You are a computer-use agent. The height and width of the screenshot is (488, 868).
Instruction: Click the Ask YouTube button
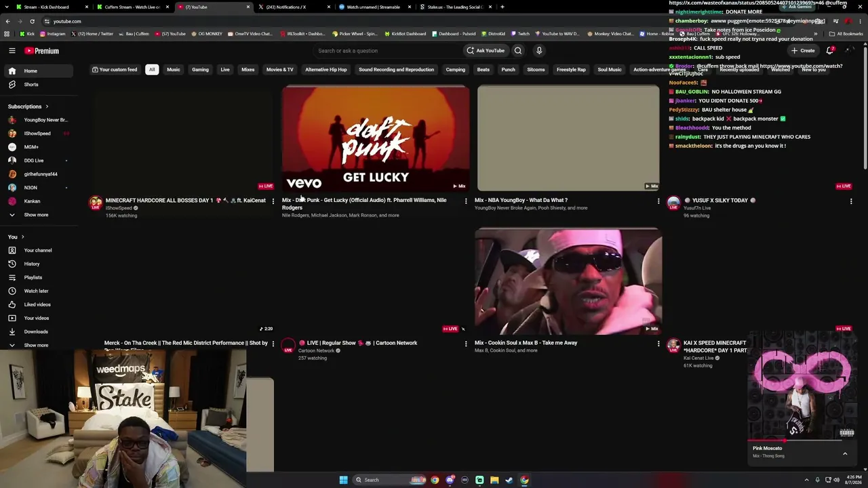click(486, 51)
